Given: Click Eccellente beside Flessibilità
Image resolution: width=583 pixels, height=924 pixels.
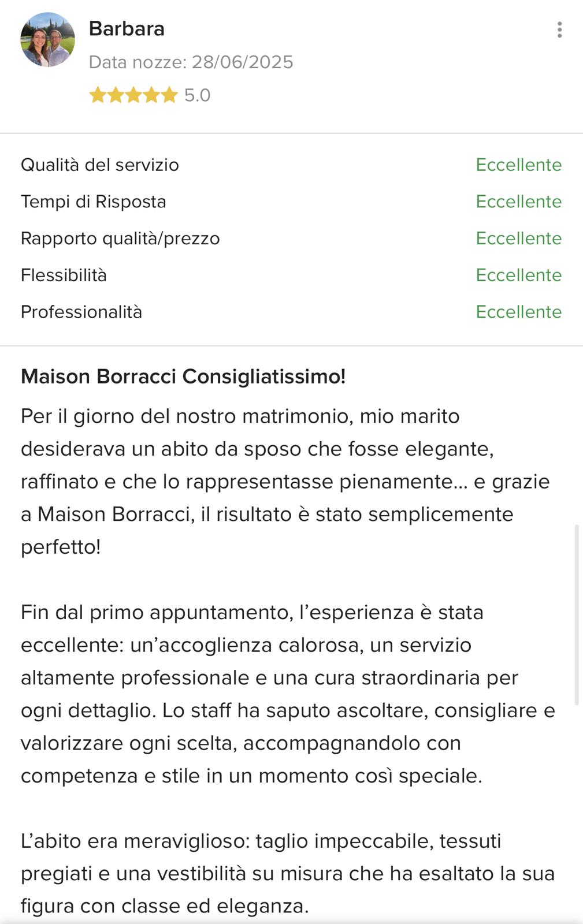Looking at the screenshot, I should tap(518, 275).
